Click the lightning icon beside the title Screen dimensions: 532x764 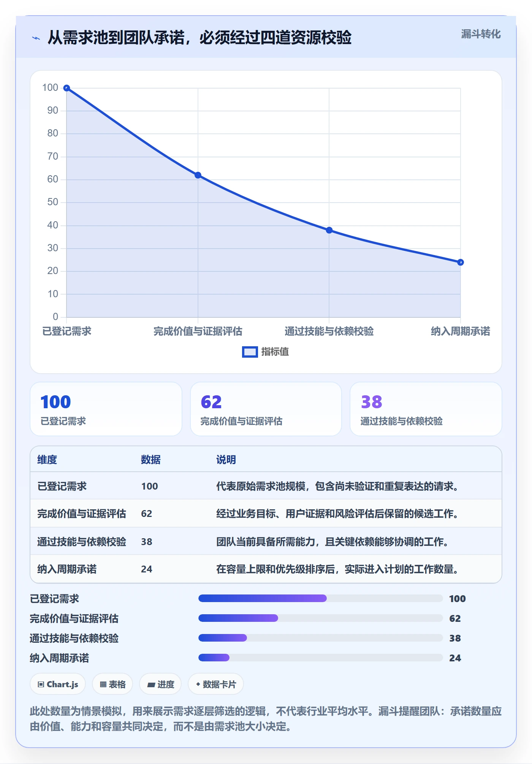click(36, 38)
